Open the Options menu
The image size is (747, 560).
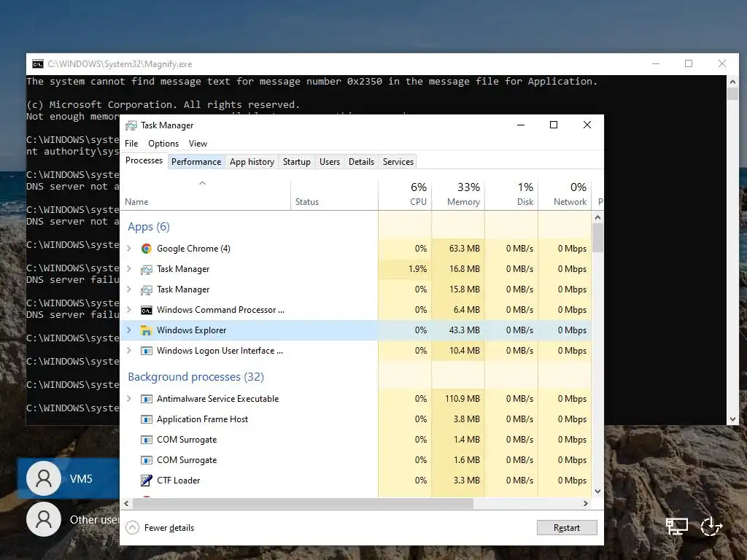click(x=163, y=144)
